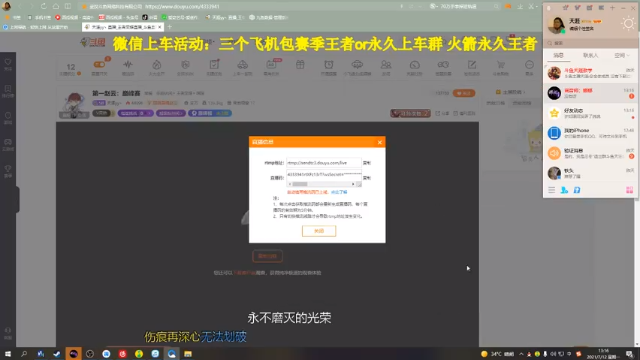Click the orange 关闭 button in dialog
This screenshot has height=360, width=640.
pyautogui.click(x=319, y=231)
